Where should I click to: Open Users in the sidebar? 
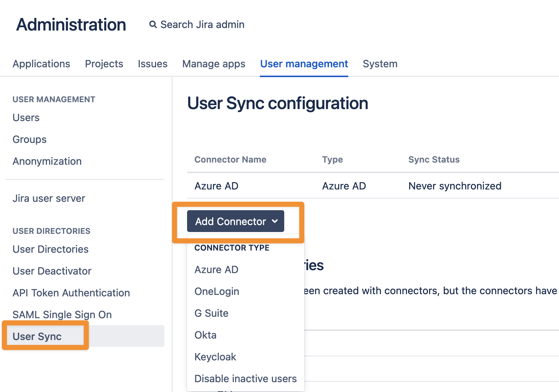[26, 117]
